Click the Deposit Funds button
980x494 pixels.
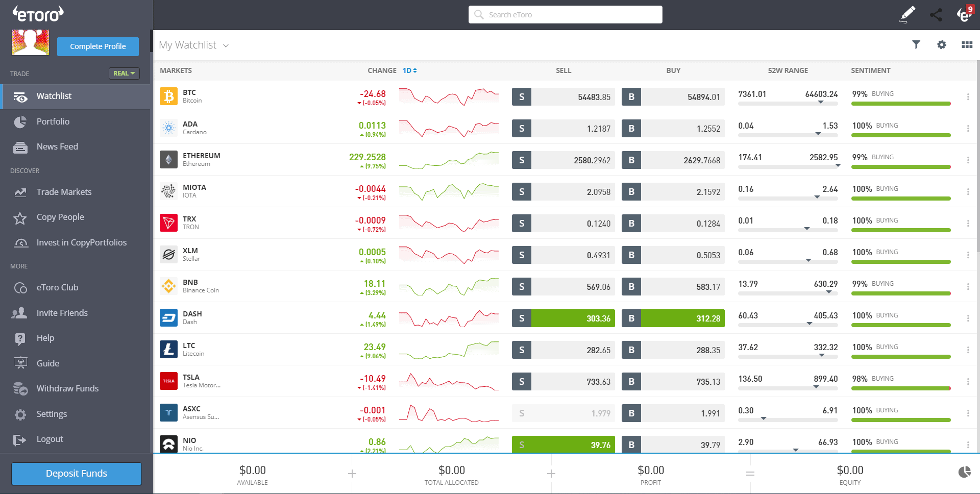click(77, 474)
